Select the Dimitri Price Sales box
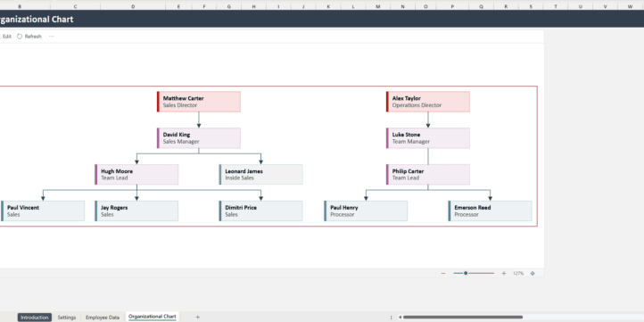Image resolution: width=644 pixels, height=322 pixels. 260,211
